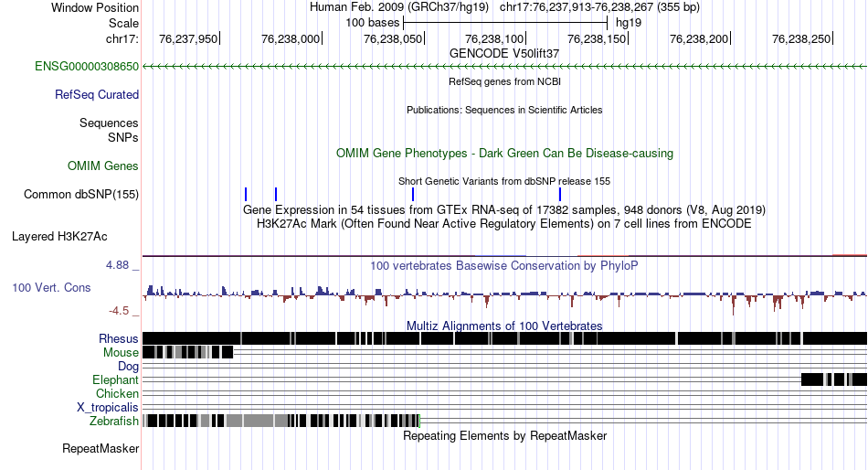The height and width of the screenshot is (470, 868).
Task: Click the second dbSNP variant marker
Action: tap(276, 195)
